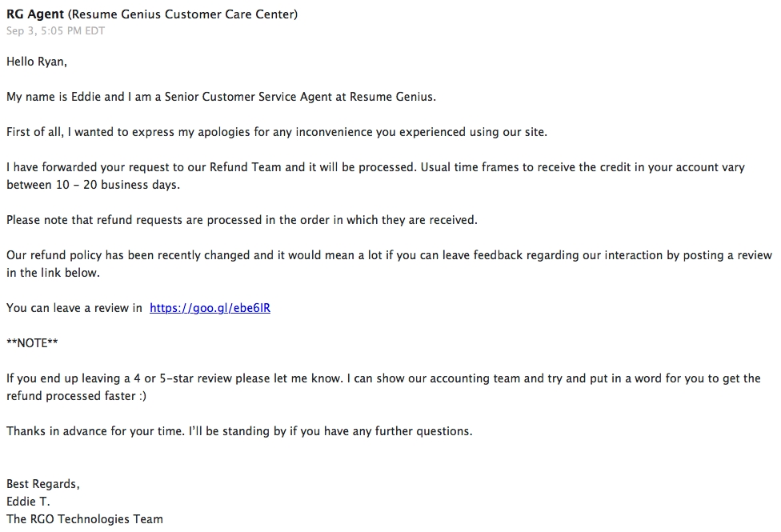Click the 'Please note that refund requests' sentence

242,220
